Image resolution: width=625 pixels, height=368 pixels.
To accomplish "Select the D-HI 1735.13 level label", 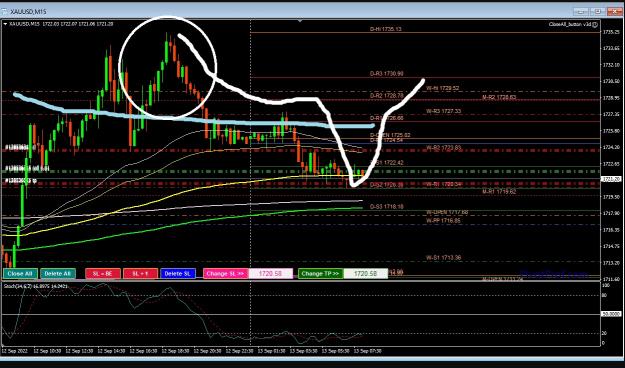I will pos(385,29).
